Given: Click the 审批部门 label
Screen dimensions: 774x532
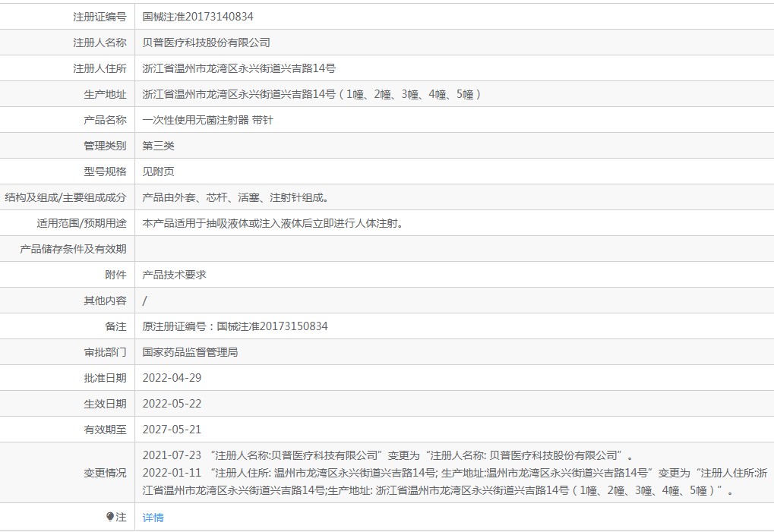Looking at the screenshot, I should (x=105, y=353).
